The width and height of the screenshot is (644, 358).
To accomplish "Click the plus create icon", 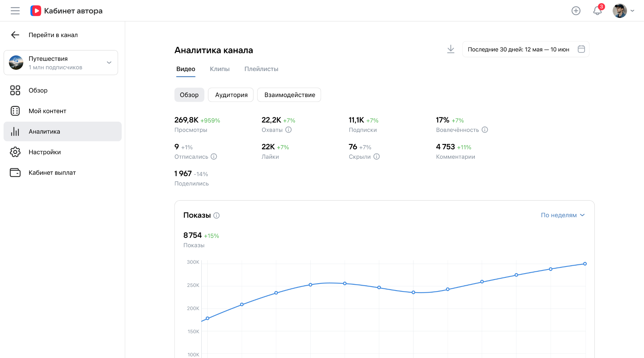I will [x=576, y=11].
